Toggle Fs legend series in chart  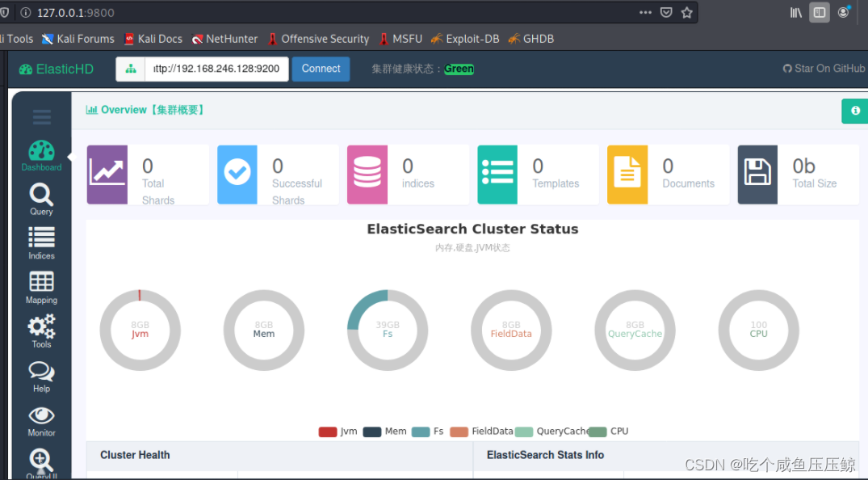[x=428, y=432]
